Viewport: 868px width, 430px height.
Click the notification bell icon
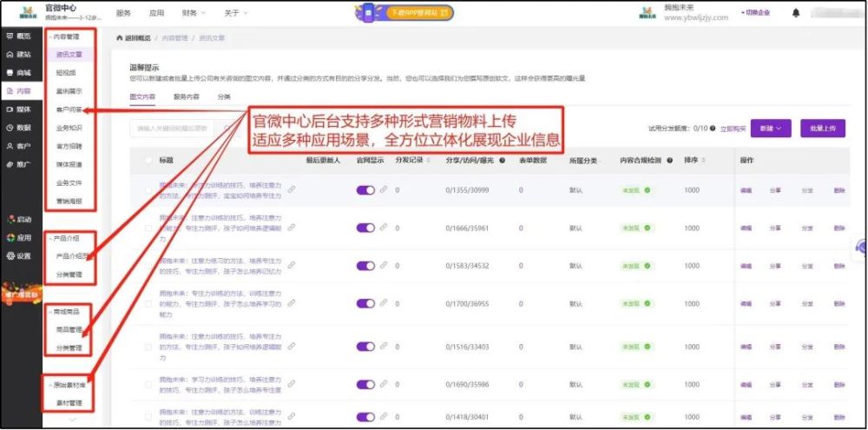pos(796,13)
